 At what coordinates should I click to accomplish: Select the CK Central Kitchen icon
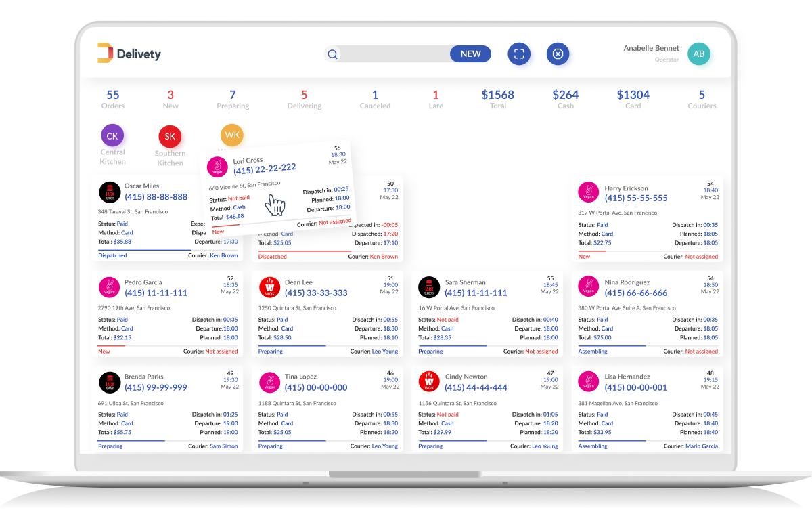point(112,136)
